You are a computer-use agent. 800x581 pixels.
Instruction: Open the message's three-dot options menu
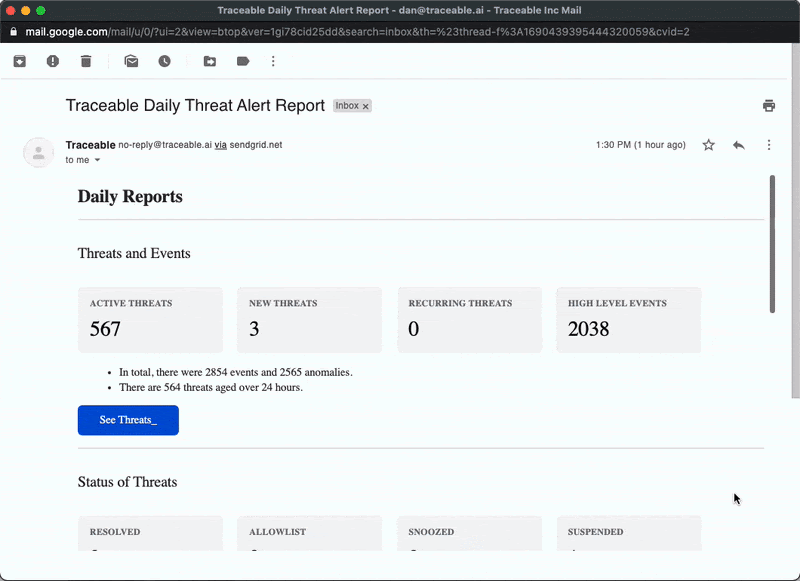pos(768,145)
